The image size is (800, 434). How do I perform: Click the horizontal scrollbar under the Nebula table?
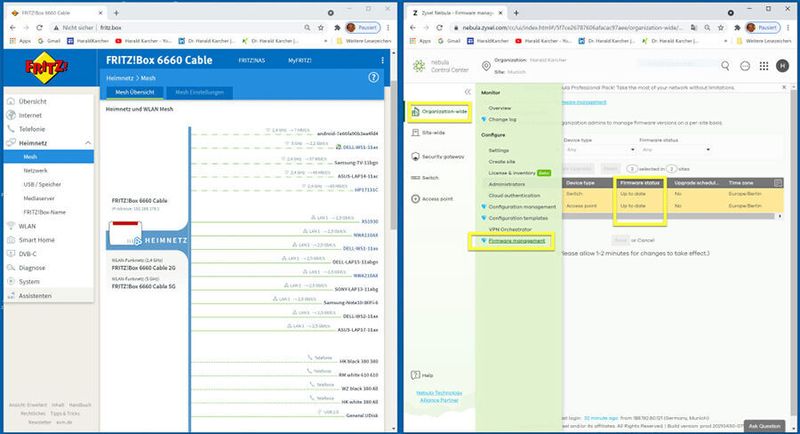click(668, 216)
